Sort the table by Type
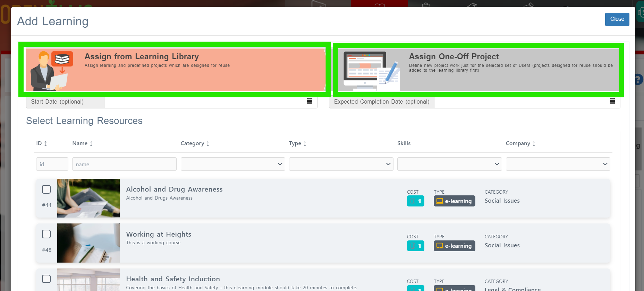The width and height of the screenshot is (644, 291). pyautogui.click(x=298, y=143)
